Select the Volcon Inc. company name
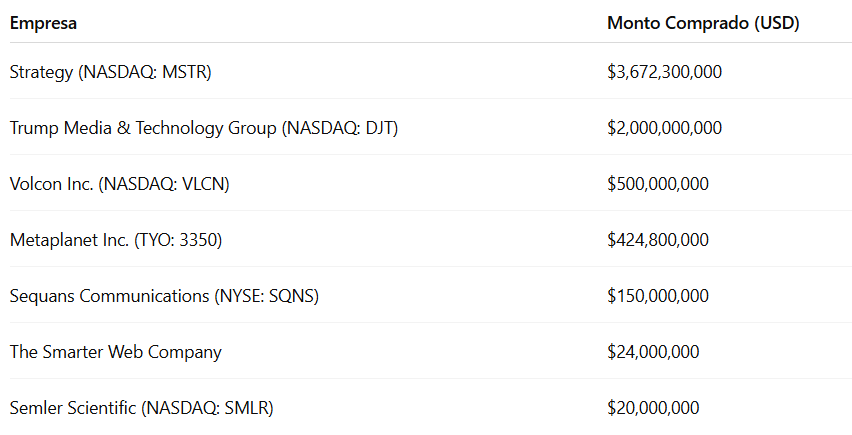Viewport: 852px width, 435px height. (x=51, y=184)
